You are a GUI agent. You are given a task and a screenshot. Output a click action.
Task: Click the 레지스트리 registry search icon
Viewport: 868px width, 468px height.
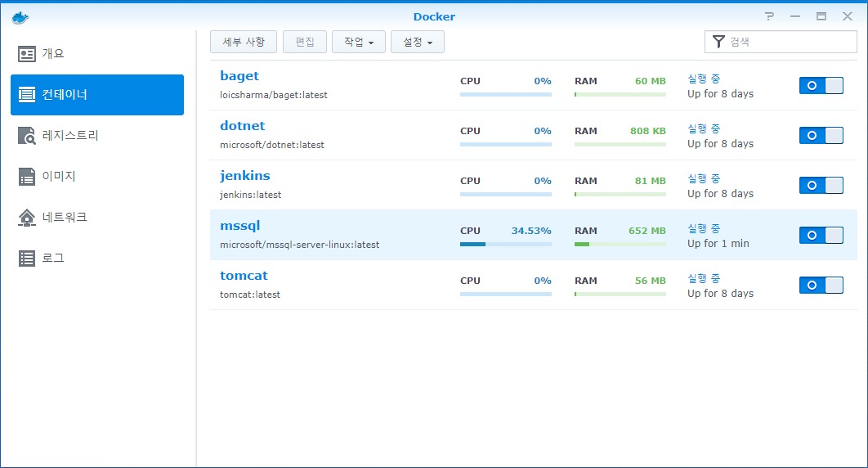tap(27, 136)
